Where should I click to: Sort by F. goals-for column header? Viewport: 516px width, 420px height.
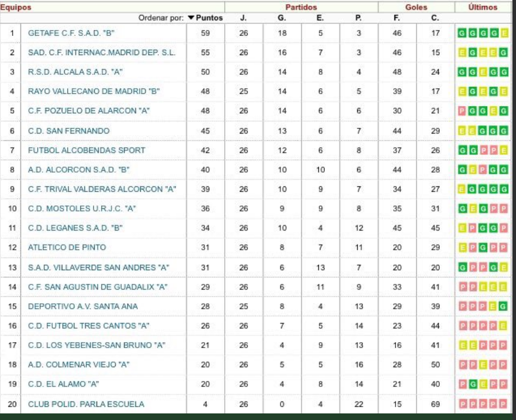(x=397, y=18)
